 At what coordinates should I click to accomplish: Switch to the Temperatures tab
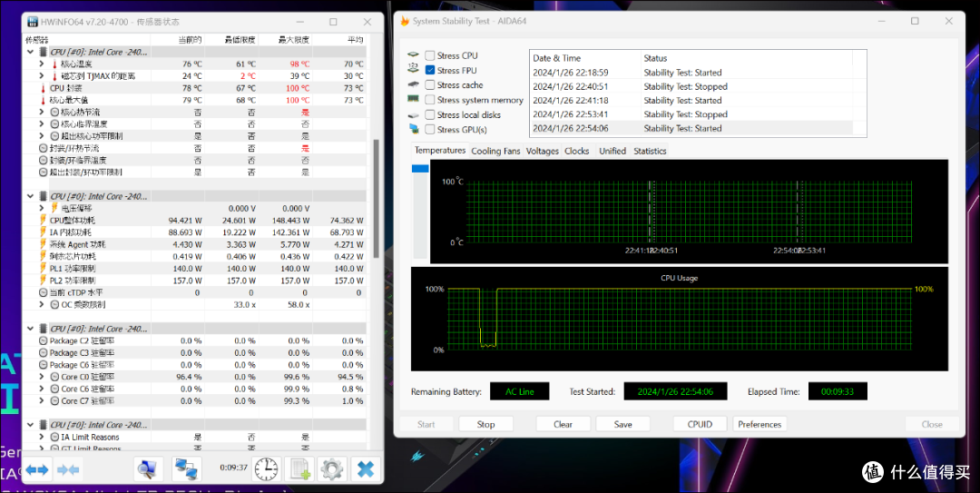click(x=440, y=151)
